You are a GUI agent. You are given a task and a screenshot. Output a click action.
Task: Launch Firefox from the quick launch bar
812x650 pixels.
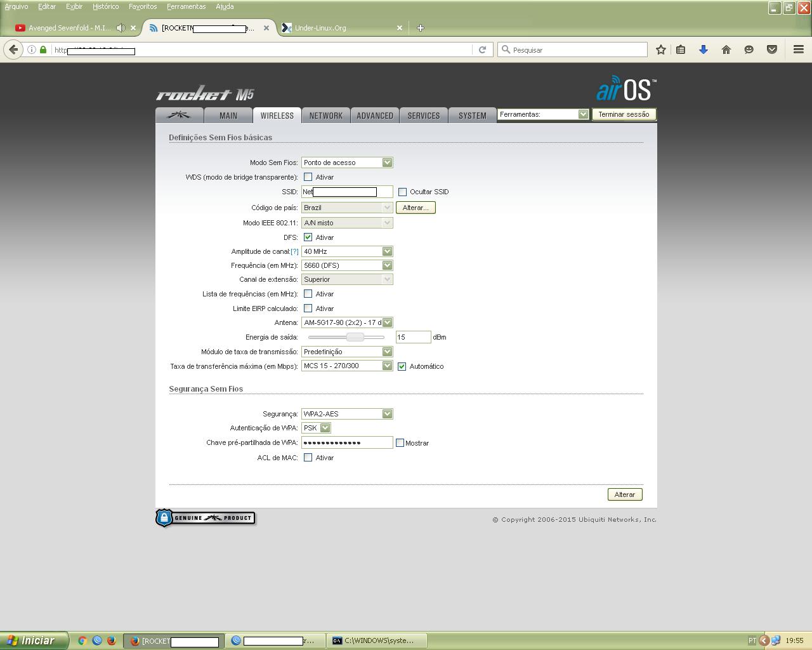(112, 640)
